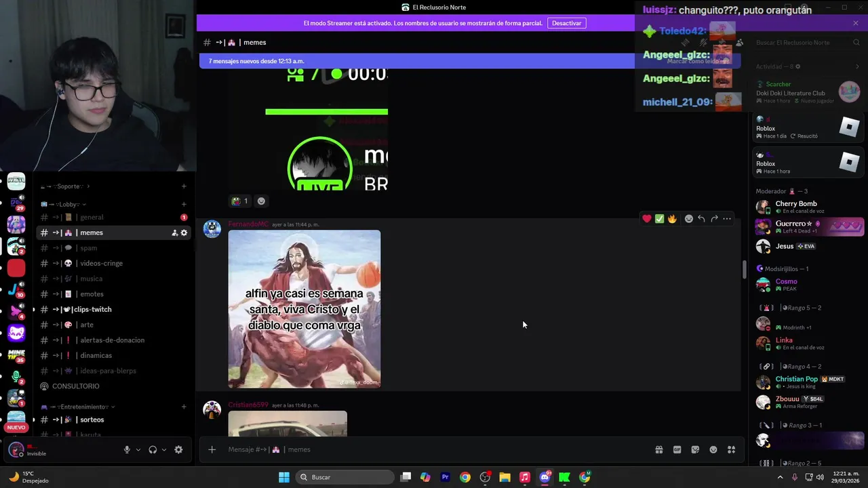This screenshot has height=488, width=868.
Task: Open the emotes channel
Action: click(x=113, y=294)
